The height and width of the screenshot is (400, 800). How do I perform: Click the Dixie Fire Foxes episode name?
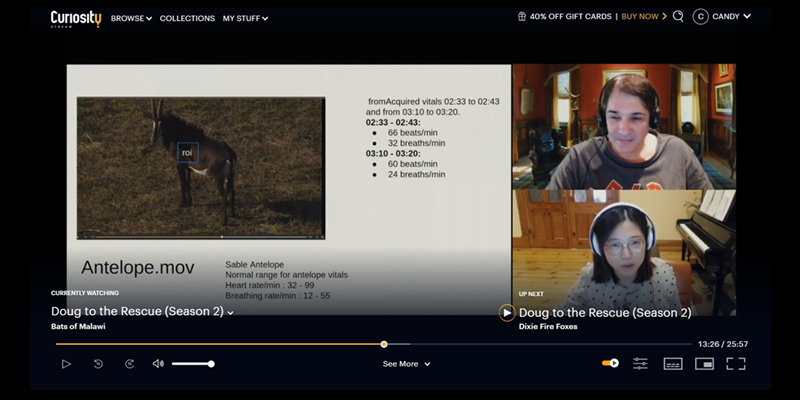[548, 327]
